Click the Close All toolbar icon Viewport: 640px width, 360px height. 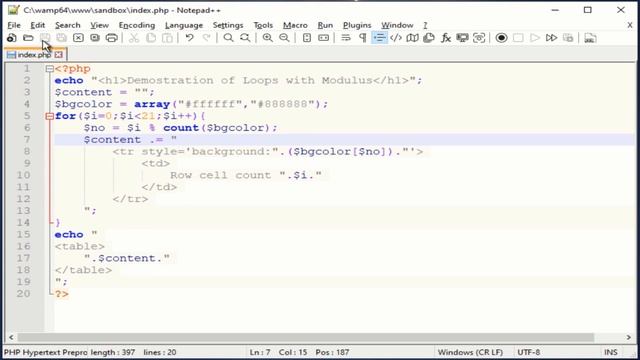click(95, 38)
